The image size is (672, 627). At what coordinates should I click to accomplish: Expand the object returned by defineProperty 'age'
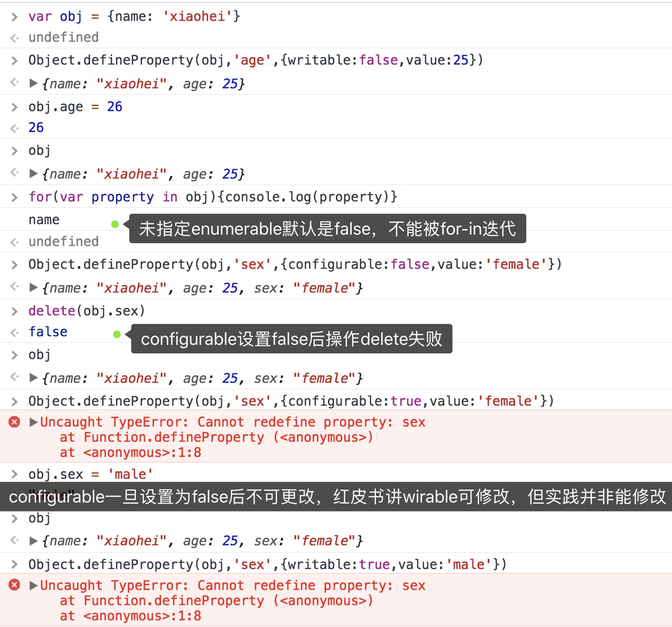tap(34, 84)
